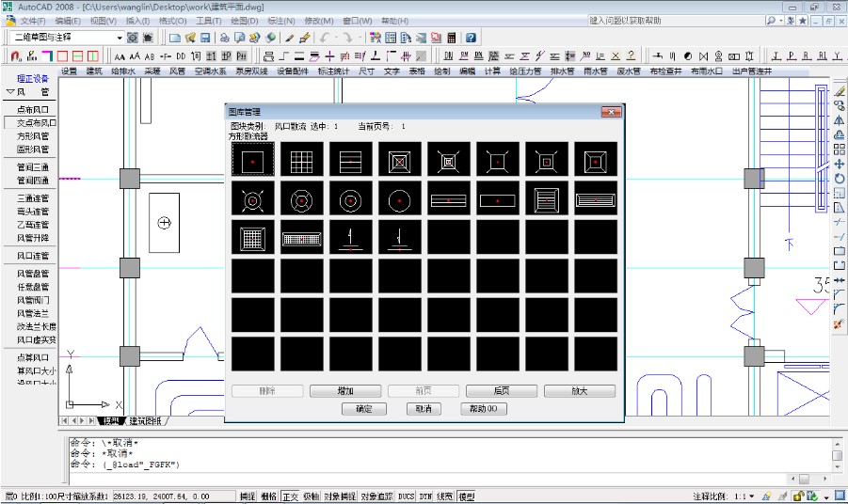
Task: Select the square grid diffuser thumbnail
Action: click(x=301, y=160)
